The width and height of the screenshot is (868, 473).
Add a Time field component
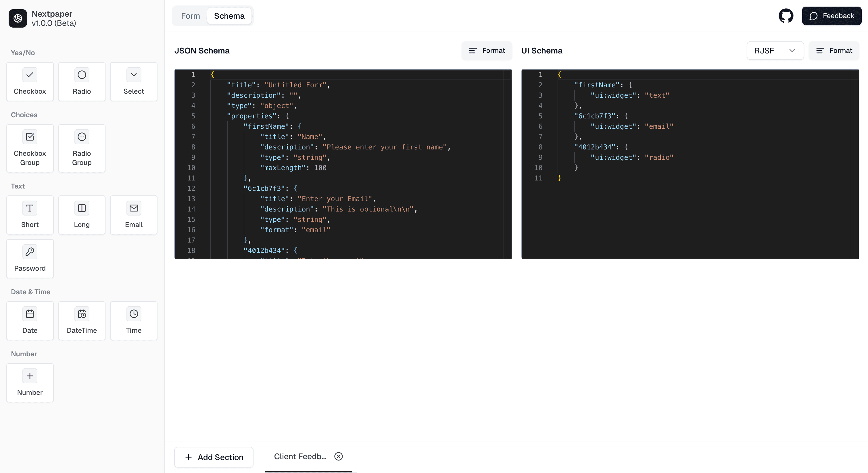tap(134, 321)
